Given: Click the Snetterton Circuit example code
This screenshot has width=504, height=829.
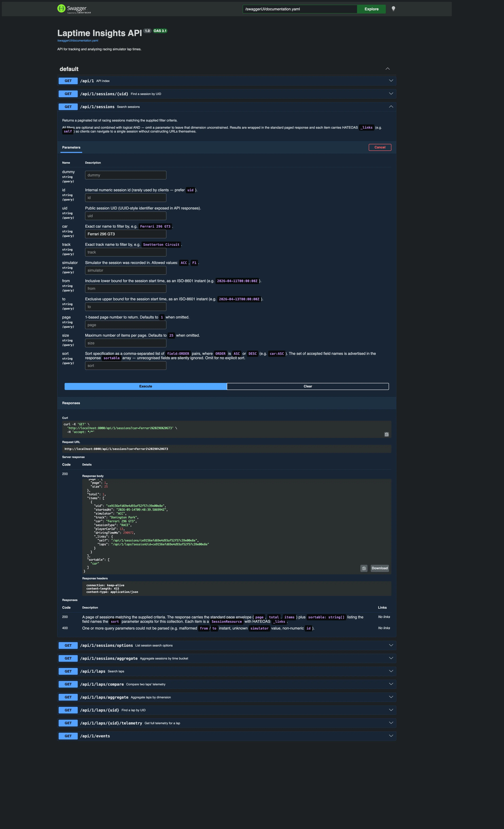Looking at the screenshot, I should click(161, 245).
